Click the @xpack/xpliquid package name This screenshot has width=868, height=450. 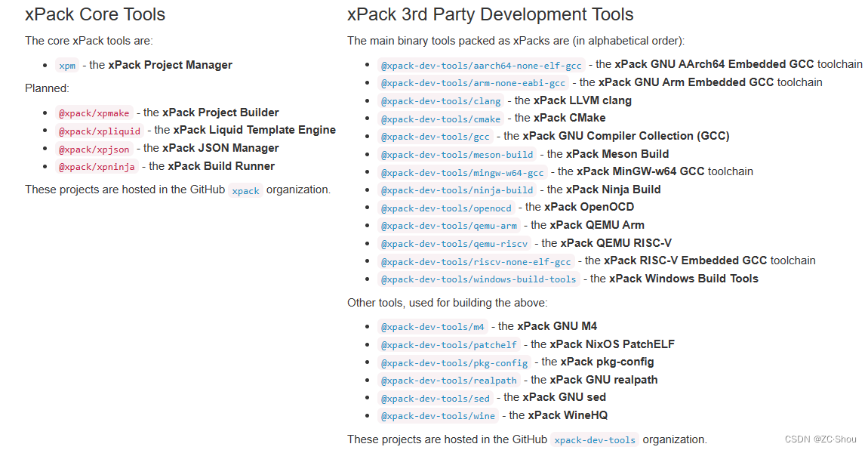[x=100, y=131]
